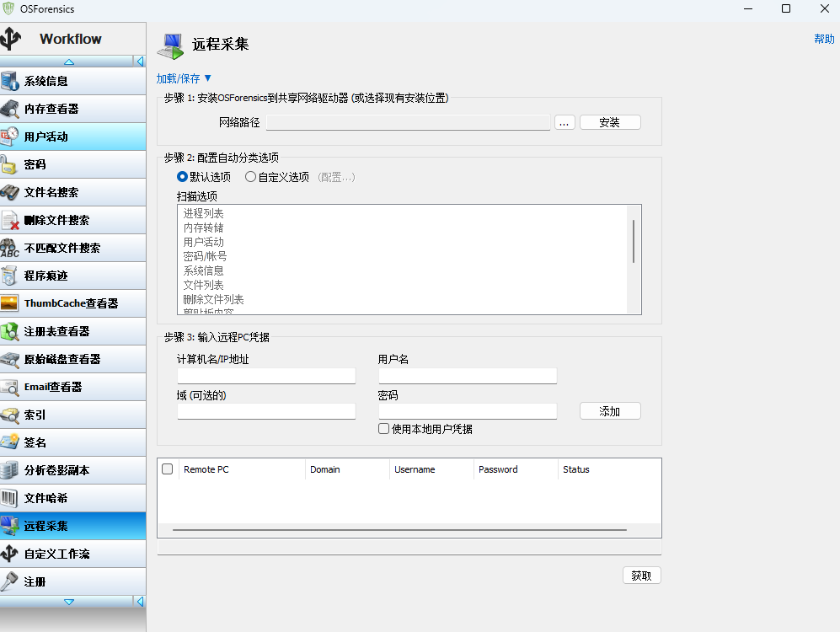The image size is (840, 632).
Task: Select the 远程采集 sidebar icon
Action: point(9,526)
